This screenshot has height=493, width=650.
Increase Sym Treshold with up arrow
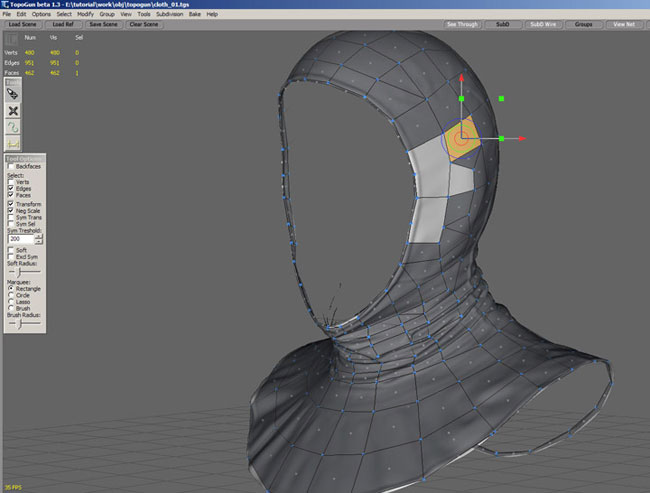click(x=39, y=236)
